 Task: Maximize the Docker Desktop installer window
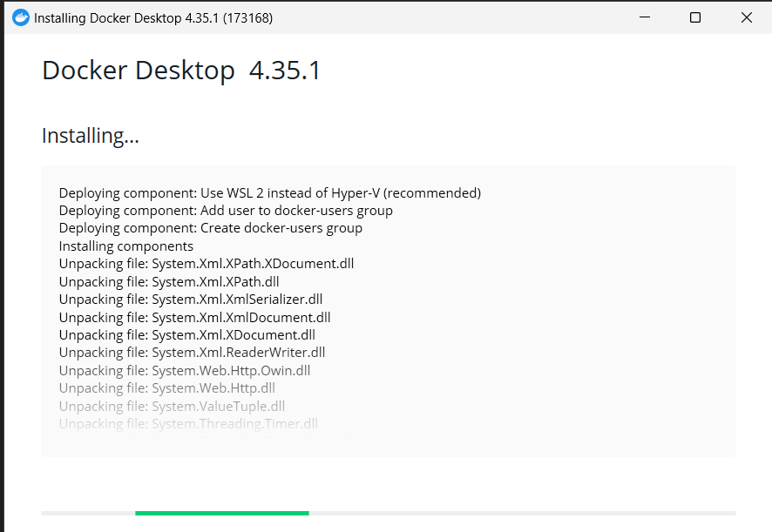click(695, 17)
